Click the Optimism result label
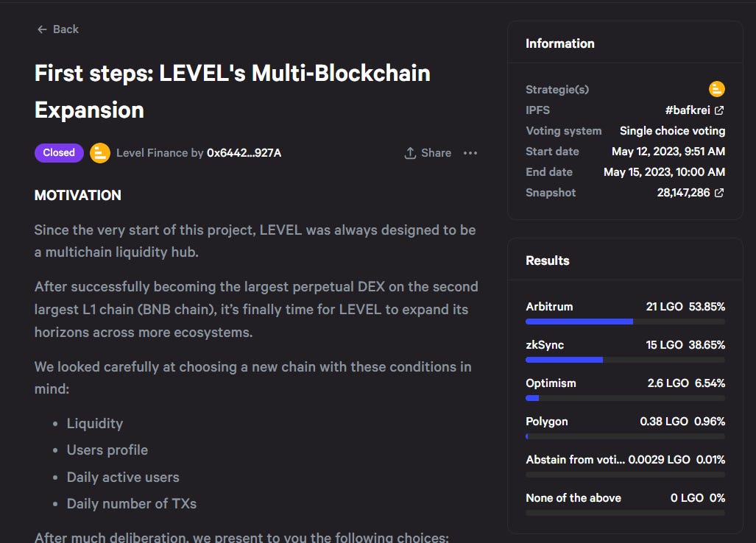This screenshot has height=543, width=756. tap(551, 383)
